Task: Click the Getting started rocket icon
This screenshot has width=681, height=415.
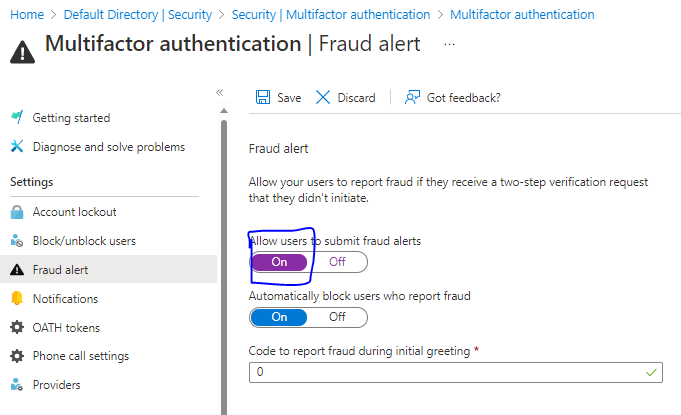Action: coord(17,118)
